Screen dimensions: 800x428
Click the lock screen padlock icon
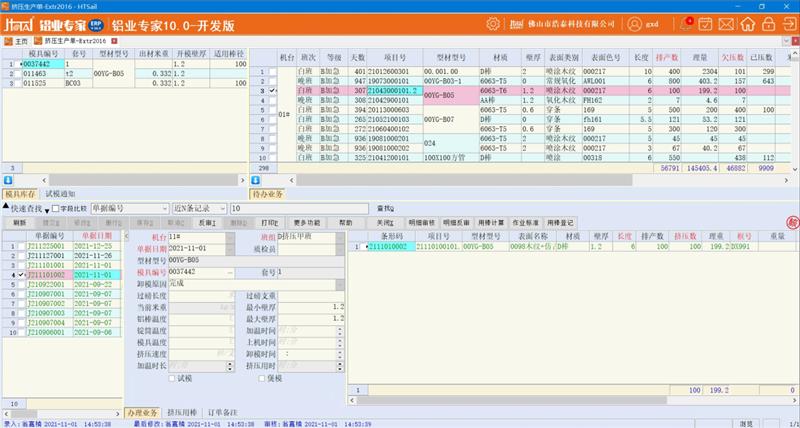pos(768,22)
